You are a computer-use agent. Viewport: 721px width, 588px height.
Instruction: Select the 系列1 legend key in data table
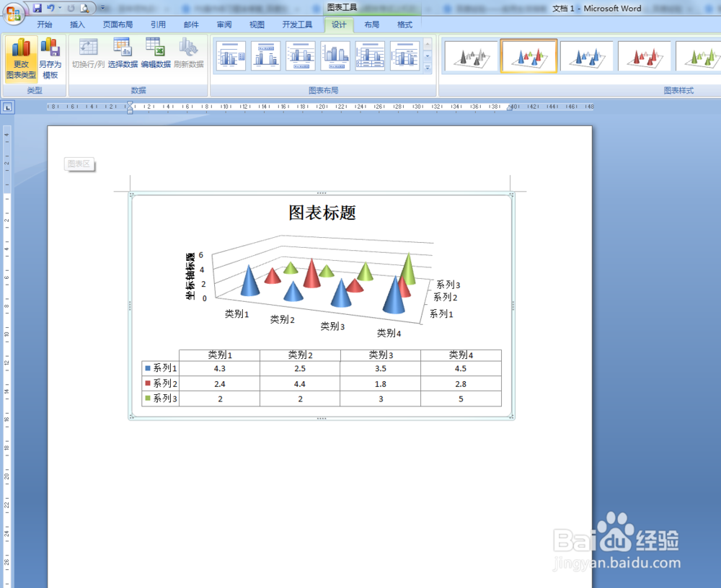point(148,367)
